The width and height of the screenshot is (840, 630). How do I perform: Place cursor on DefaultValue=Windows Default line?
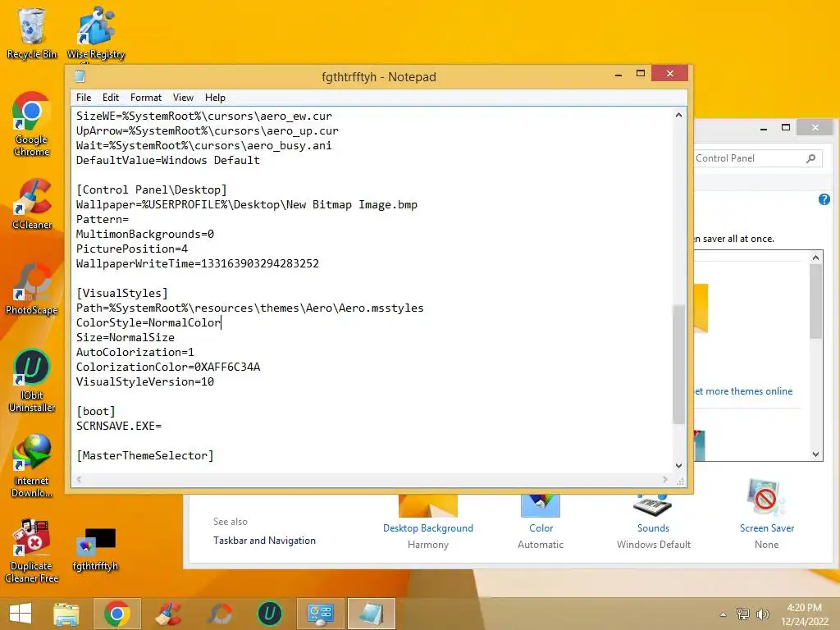(167, 160)
